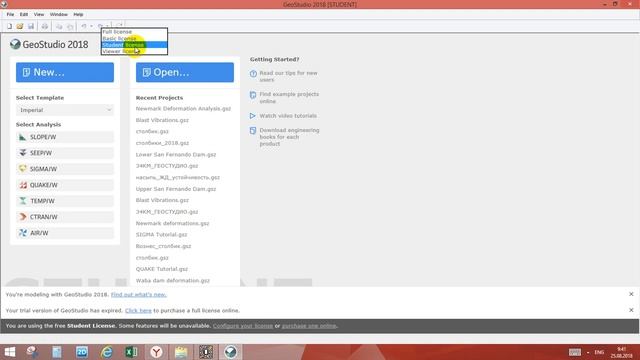Click the Undo arrow toolbar icon

(84, 26)
